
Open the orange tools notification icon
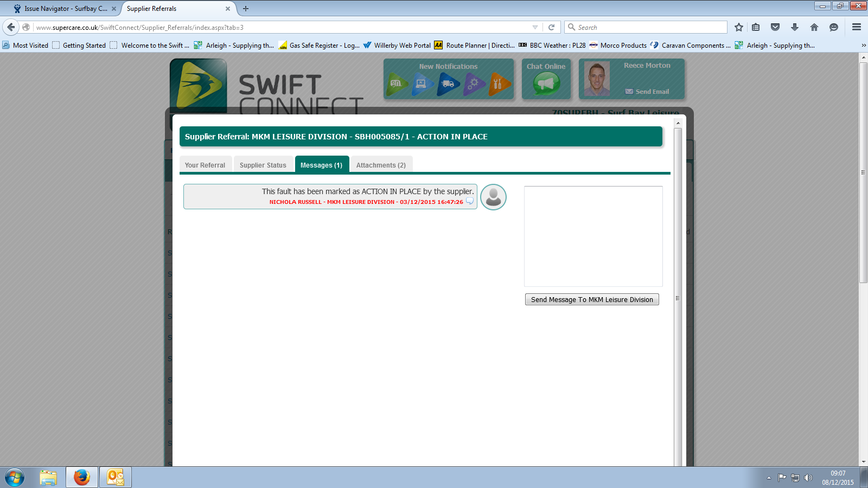pos(500,84)
